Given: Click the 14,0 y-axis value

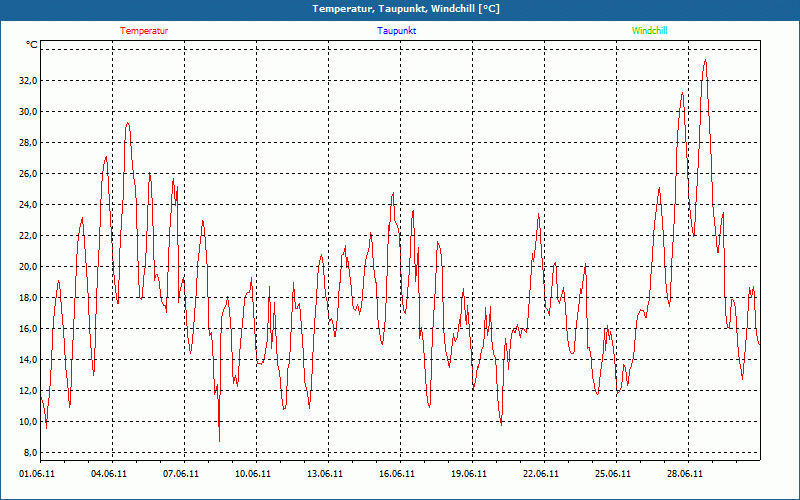Looking at the screenshot, I should tap(27, 360).
